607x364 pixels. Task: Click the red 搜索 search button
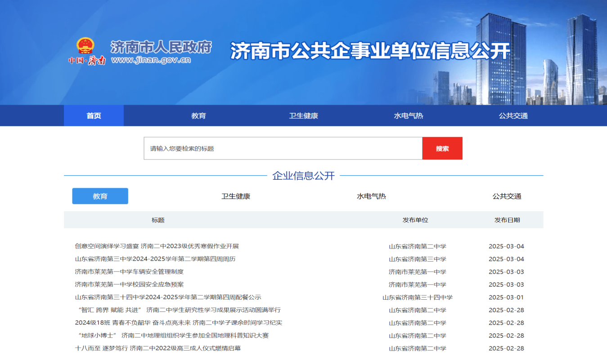[442, 148]
